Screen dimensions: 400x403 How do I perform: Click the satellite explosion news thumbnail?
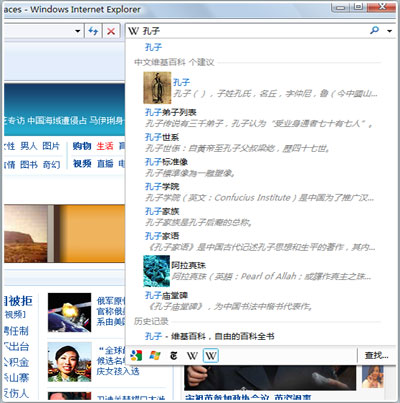(x=69, y=312)
